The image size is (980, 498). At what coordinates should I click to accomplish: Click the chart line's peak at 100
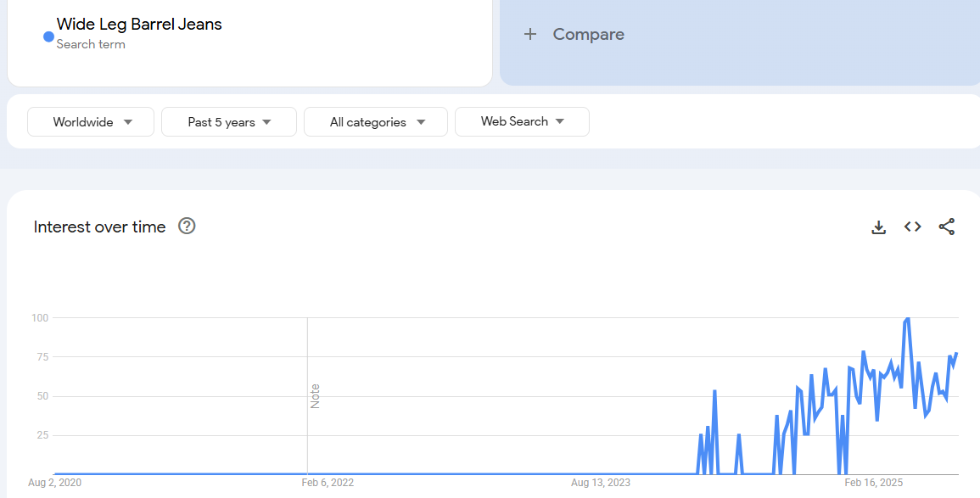[908, 319]
